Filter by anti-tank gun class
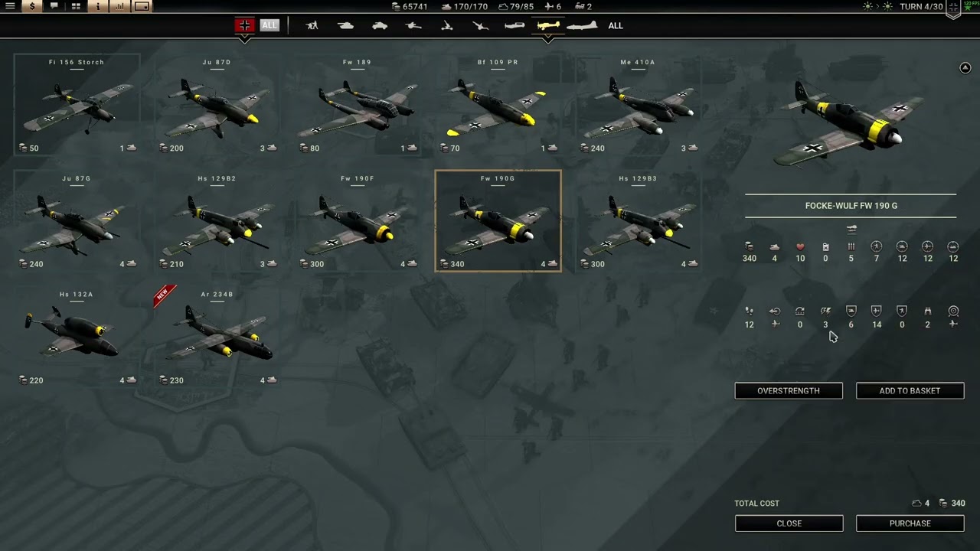This screenshot has width=980, height=551. click(413, 25)
